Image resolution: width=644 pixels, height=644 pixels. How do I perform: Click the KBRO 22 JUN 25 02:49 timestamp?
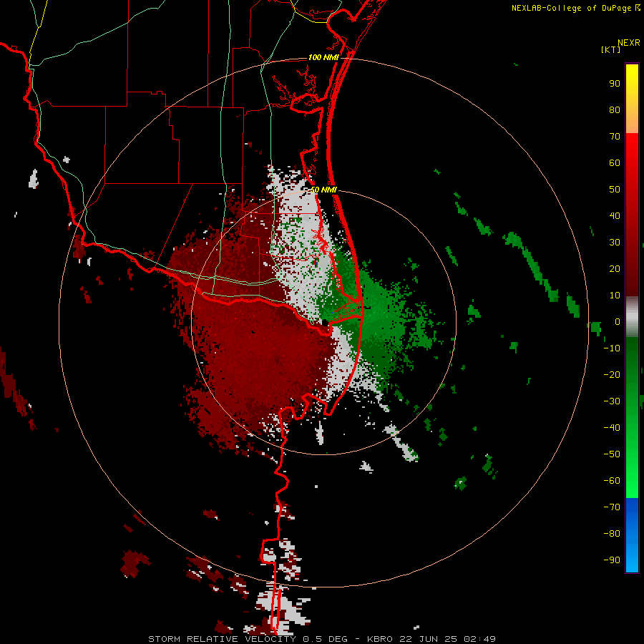coord(431,639)
